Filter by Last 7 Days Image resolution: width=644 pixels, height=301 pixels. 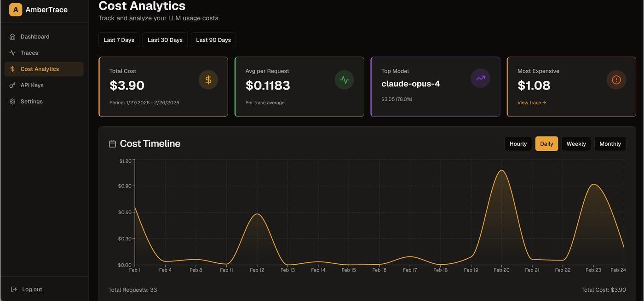click(119, 40)
